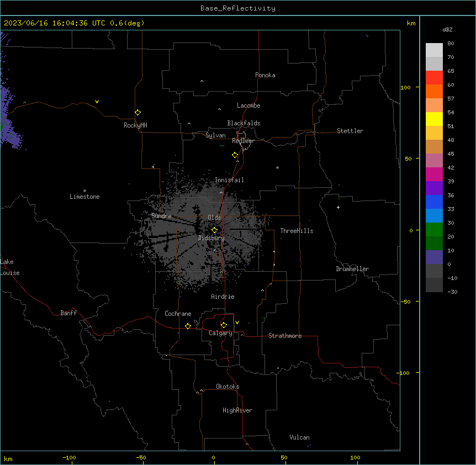Select the Airdrie label

pyautogui.click(x=223, y=297)
